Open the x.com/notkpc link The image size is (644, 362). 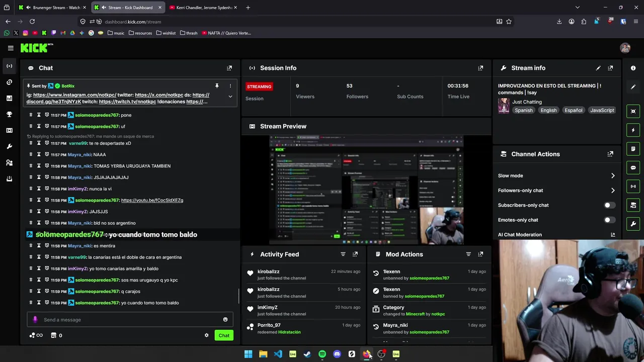pos(159,95)
